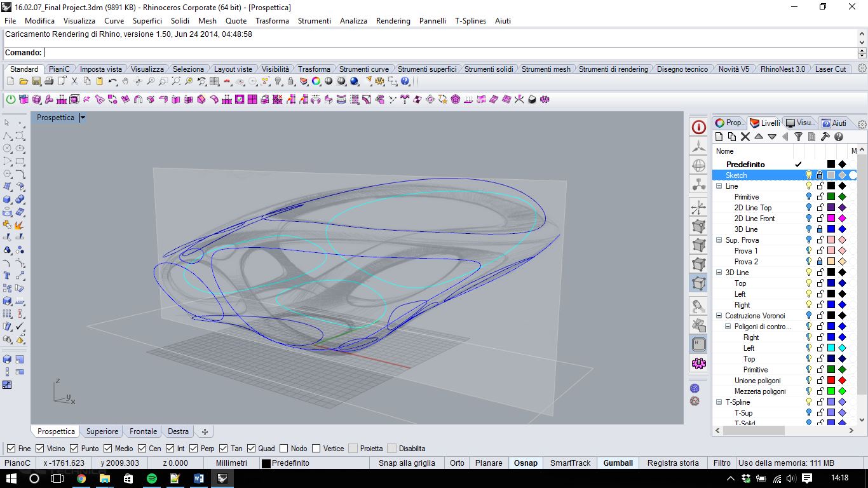868x488 pixels.
Task: Collapse the 3D Line layer group
Action: tap(719, 273)
